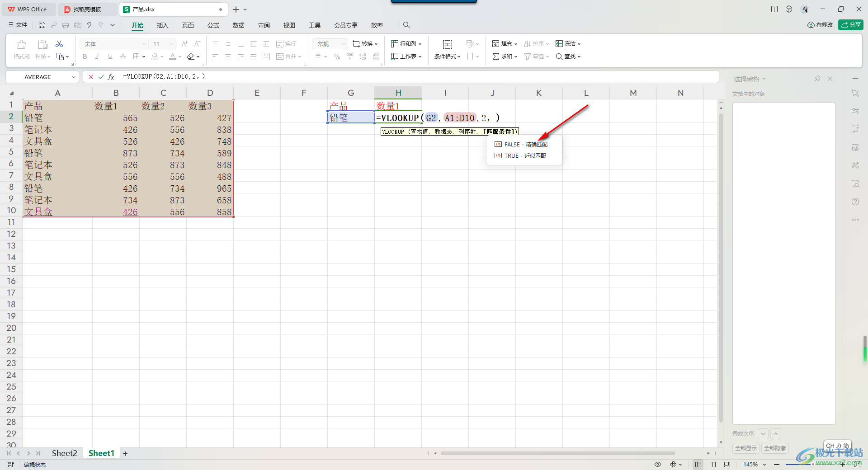Expand the Name Box dropdown
This screenshot has height=470, width=868.
pyautogui.click(x=74, y=77)
